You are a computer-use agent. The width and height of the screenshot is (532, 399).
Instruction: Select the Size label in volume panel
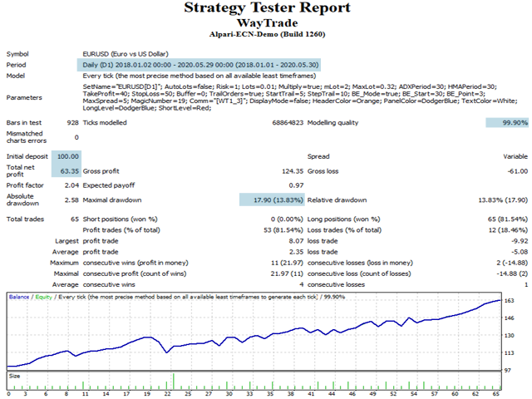tap(15, 376)
